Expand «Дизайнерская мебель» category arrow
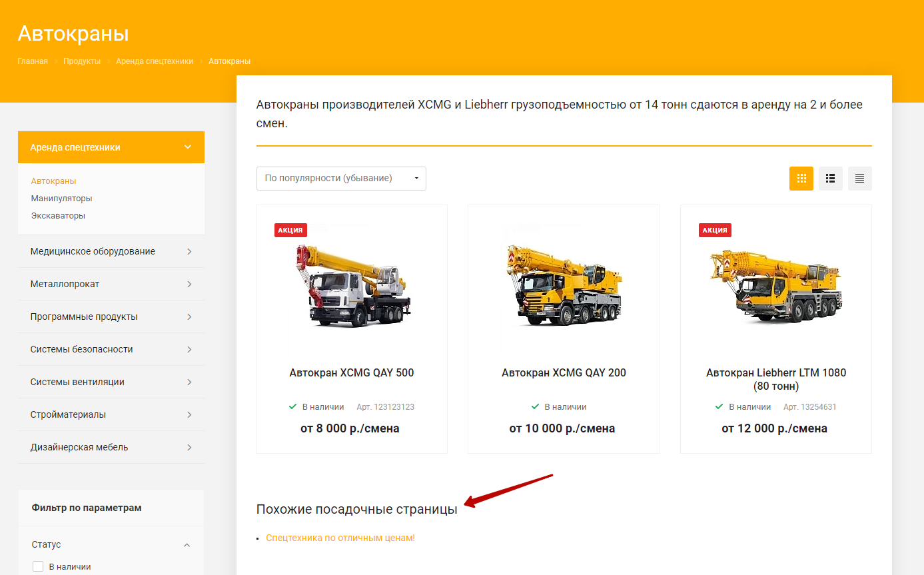Screen dimensions: 924x575 [x=189, y=447]
